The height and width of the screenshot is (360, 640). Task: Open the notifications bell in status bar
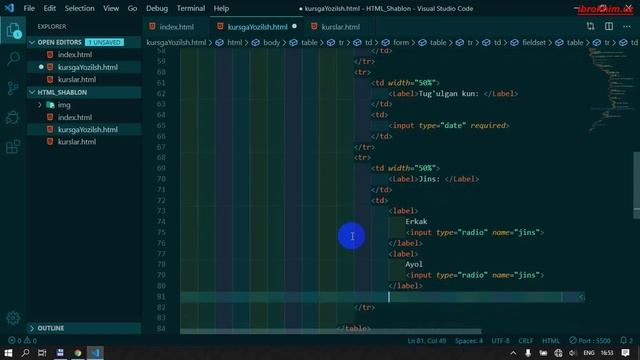coord(626,340)
